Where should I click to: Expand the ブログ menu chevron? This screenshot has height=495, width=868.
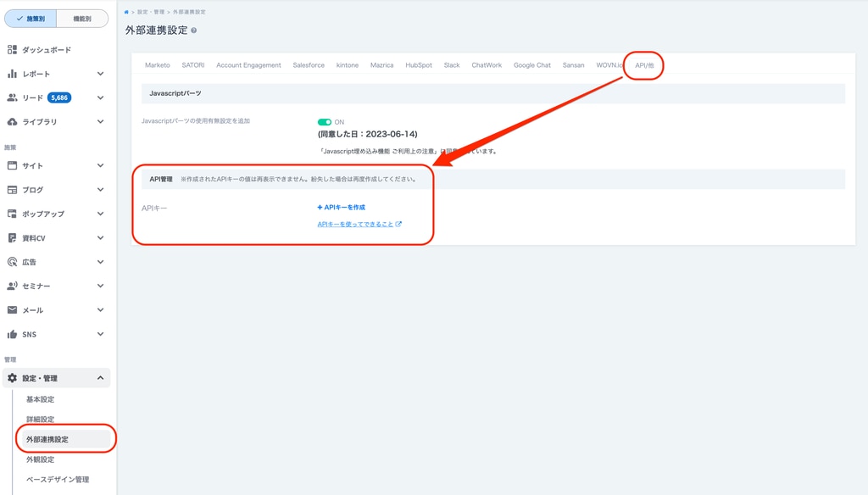(100, 190)
